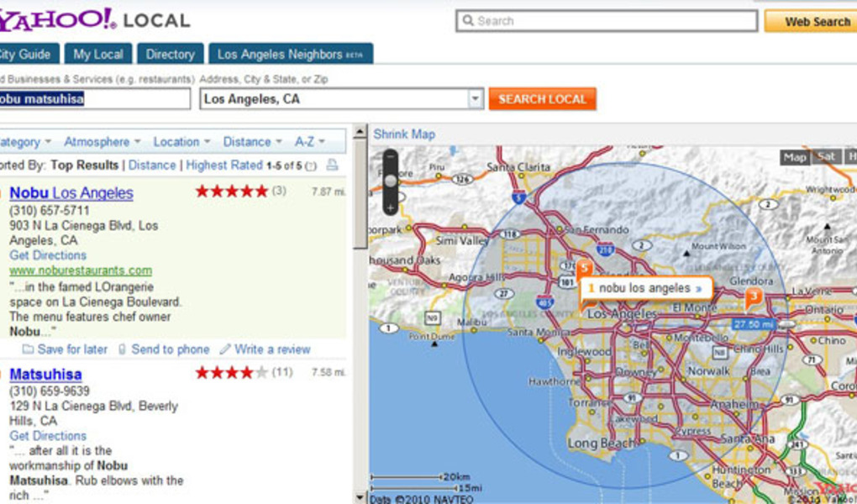
Task: Click Send to phone link
Action: click(x=164, y=349)
